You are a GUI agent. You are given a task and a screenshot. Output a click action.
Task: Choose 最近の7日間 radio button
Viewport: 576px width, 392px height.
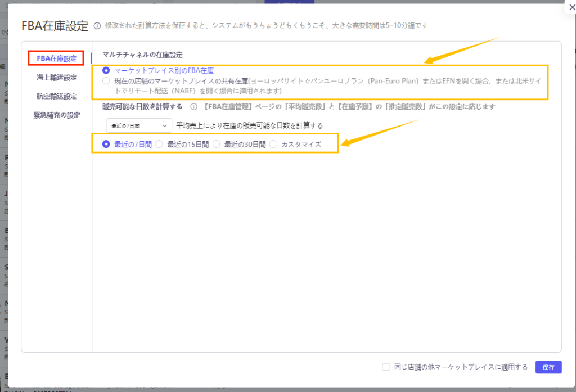point(106,144)
